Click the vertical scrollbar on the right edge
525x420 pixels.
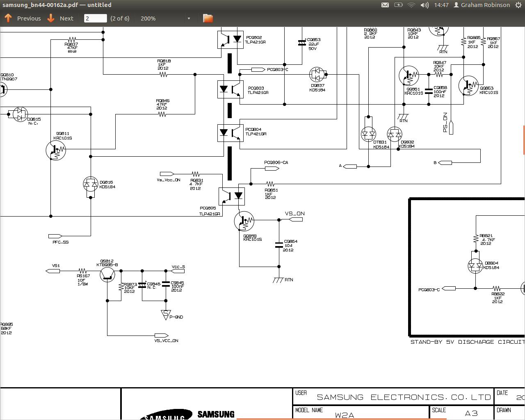(x=524, y=140)
